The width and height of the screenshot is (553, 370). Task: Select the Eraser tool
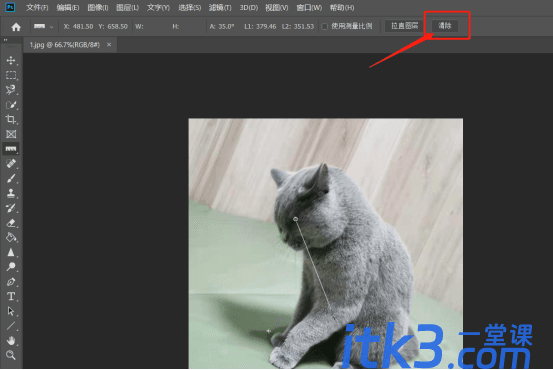tap(11, 223)
